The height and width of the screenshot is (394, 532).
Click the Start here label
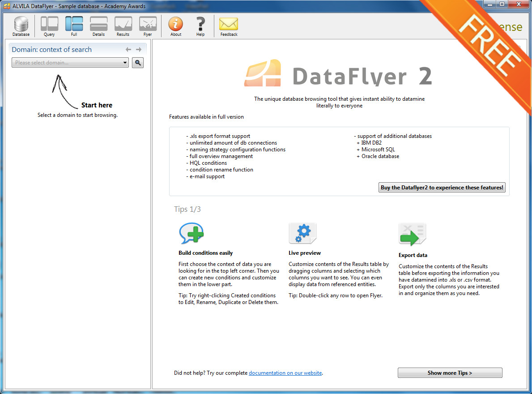[x=97, y=105]
